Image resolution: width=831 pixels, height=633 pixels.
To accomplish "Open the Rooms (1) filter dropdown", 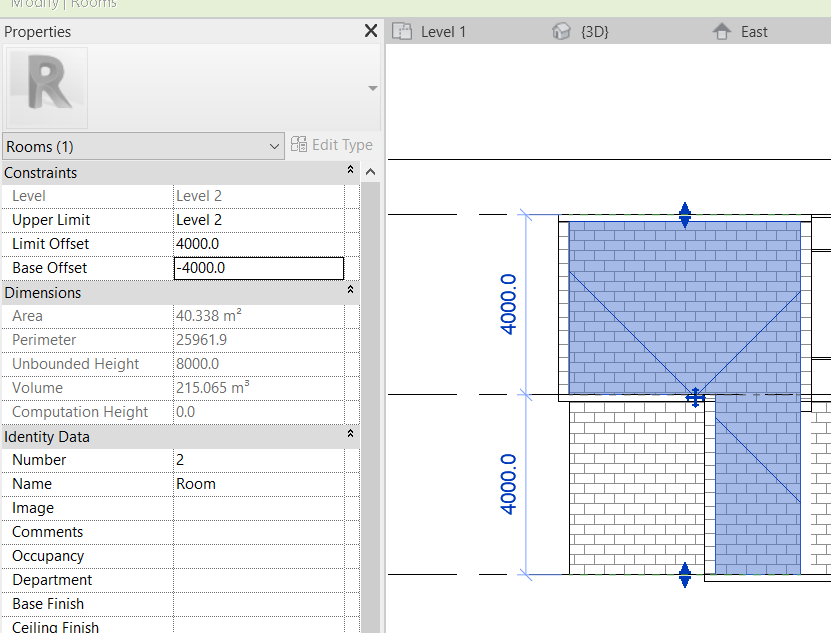I will (x=143, y=146).
